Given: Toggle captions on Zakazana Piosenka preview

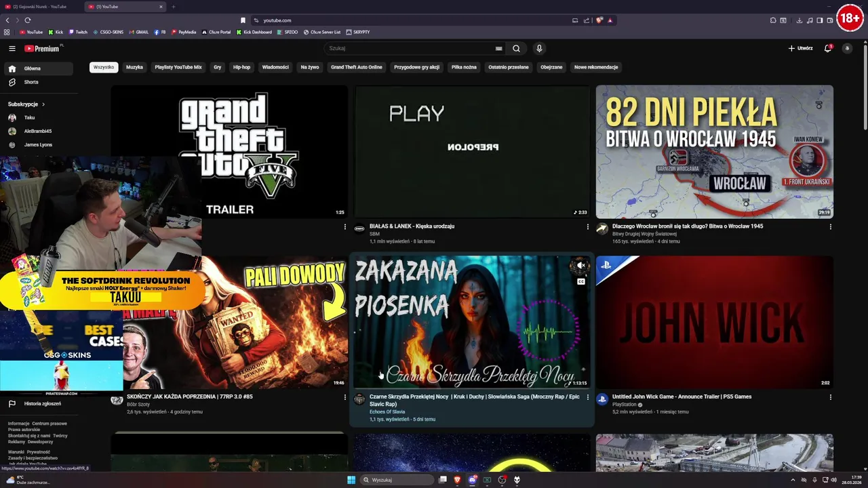Looking at the screenshot, I should click(581, 281).
